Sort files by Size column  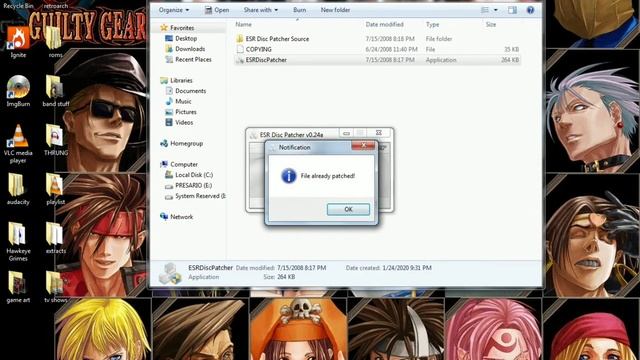491,24
